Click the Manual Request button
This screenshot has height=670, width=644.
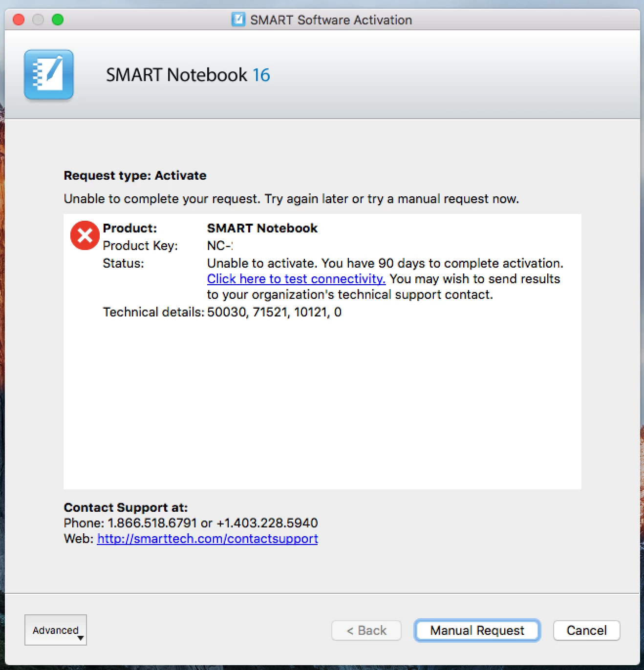click(477, 630)
